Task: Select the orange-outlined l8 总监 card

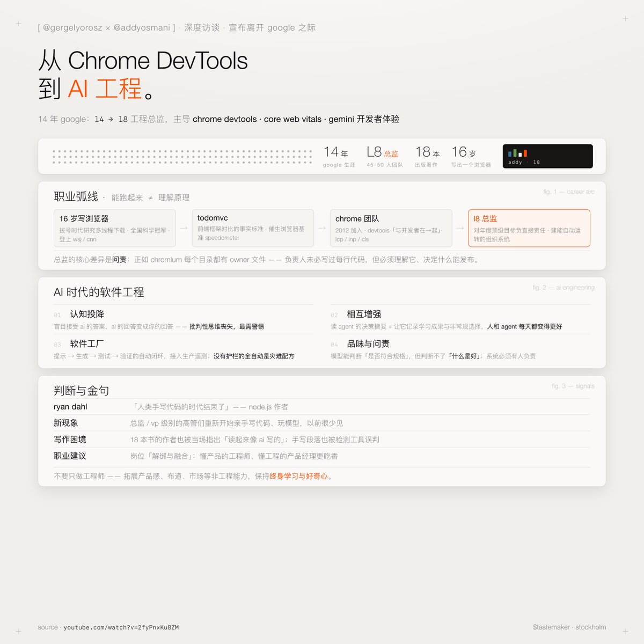Action: pyautogui.click(x=529, y=228)
